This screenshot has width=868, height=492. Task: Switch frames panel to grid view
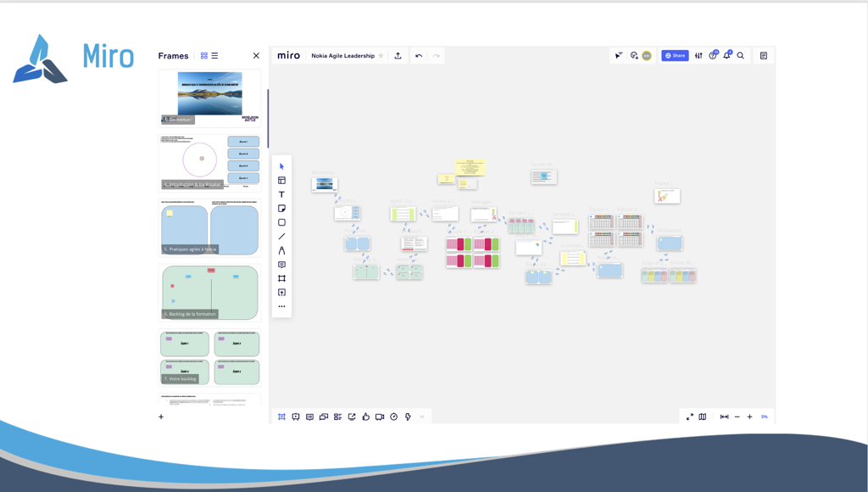(204, 56)
